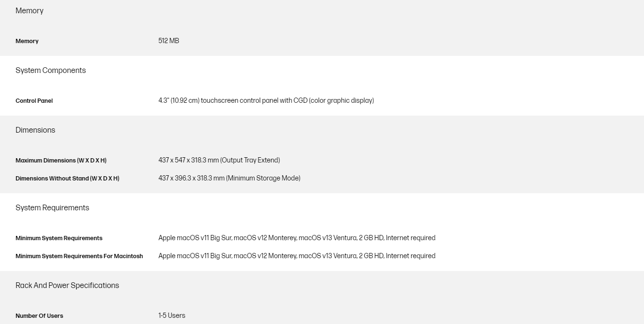Click the System Requirements section heading
This screenshot has height=324, width=644.
52,208
